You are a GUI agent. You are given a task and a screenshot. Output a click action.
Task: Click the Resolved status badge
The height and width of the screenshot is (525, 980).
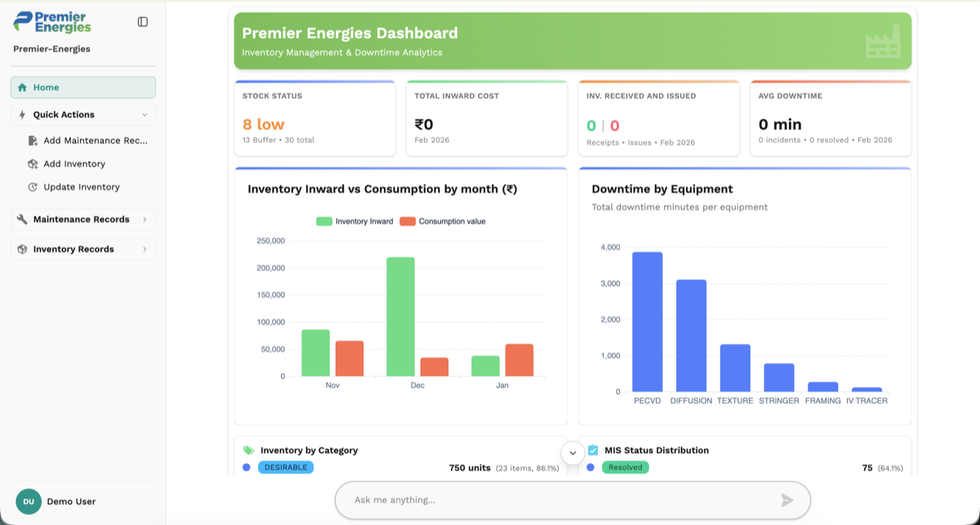(x=626, y=467)
